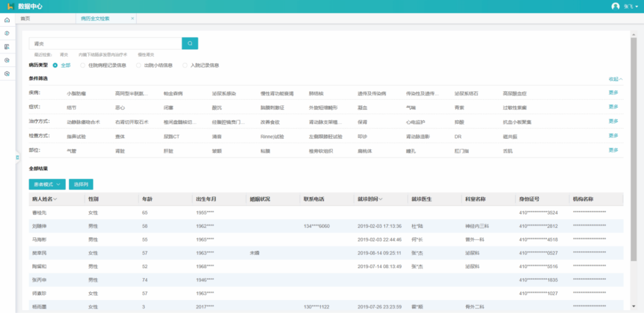Open the 患者模式 dropdown
Image resolution: width=644 pixels, height=313 pixels.
[47, 184]
